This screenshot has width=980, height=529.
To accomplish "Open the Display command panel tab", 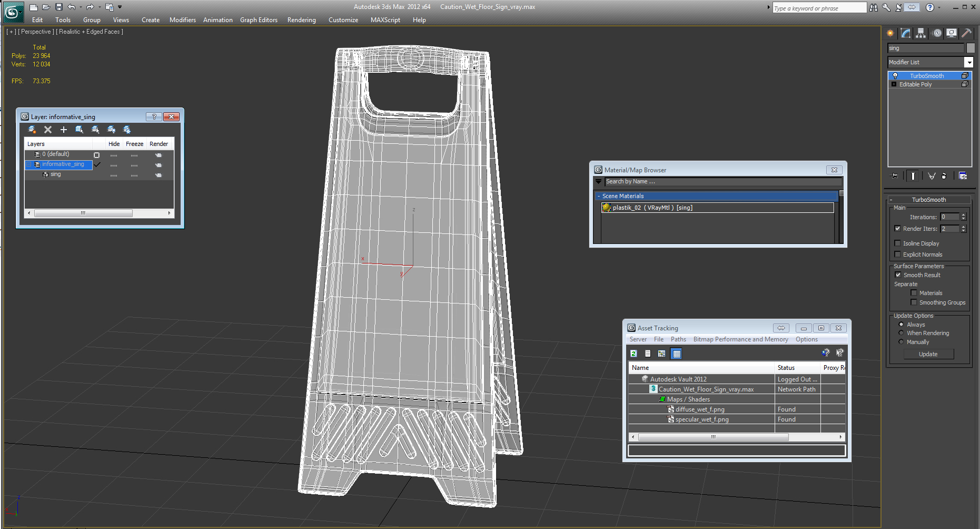I will [951, 33].
